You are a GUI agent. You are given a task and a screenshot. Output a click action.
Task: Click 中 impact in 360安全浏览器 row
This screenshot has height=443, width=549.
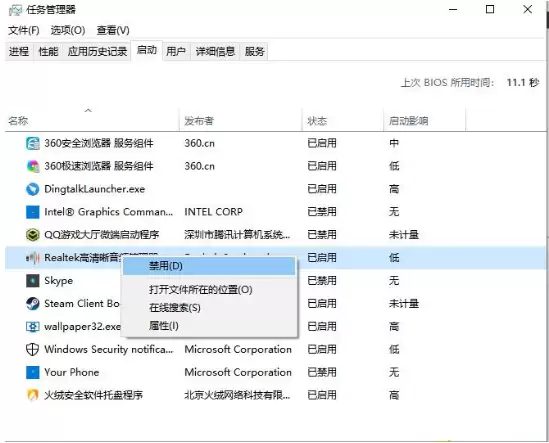[394, 143]
